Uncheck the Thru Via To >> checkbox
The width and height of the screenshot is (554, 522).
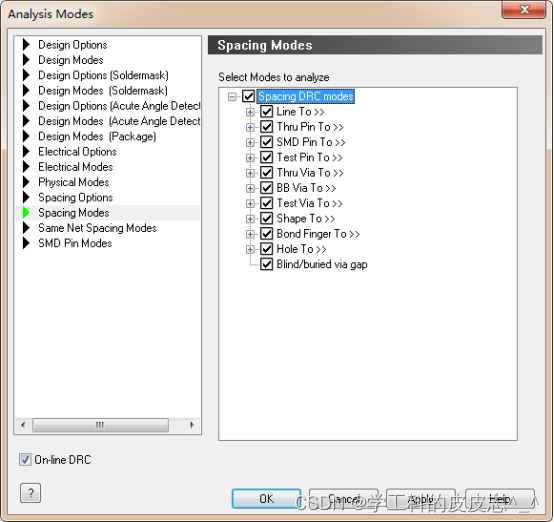point(266,172)
